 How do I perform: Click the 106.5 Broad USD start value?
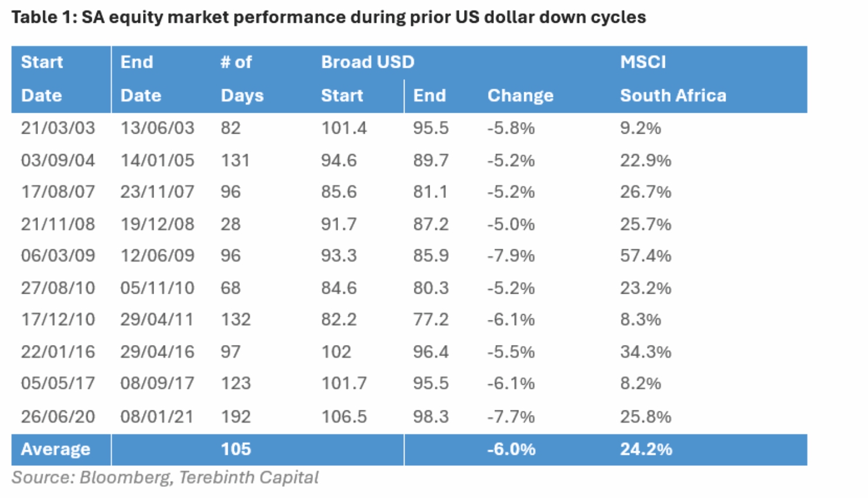(344, 416)
